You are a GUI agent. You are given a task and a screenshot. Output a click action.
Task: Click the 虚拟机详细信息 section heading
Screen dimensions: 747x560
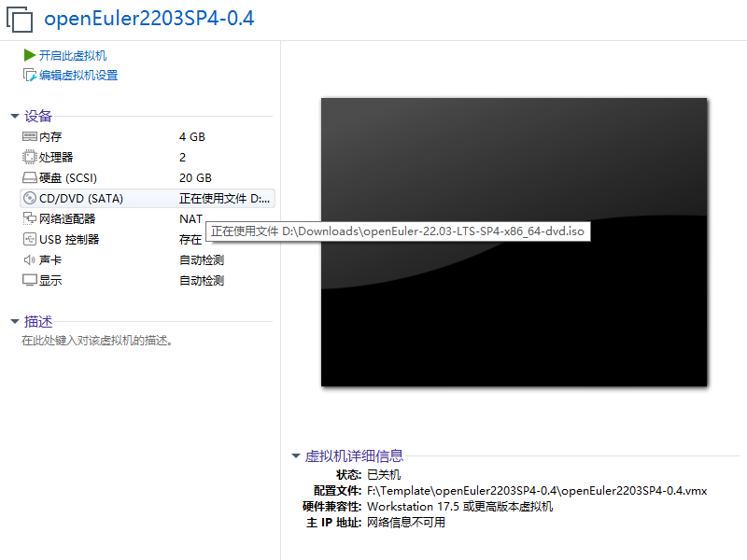click(x=354, y=455)
